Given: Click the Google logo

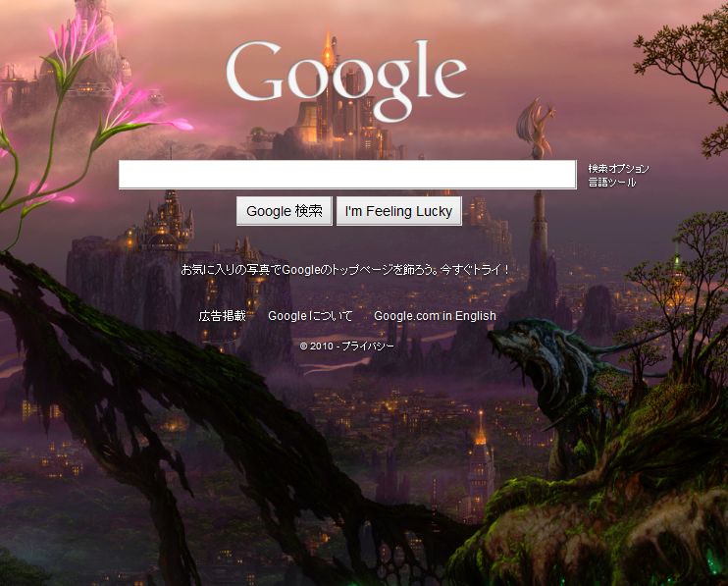Looking at the screenshot, I should [x=346, y=80].
